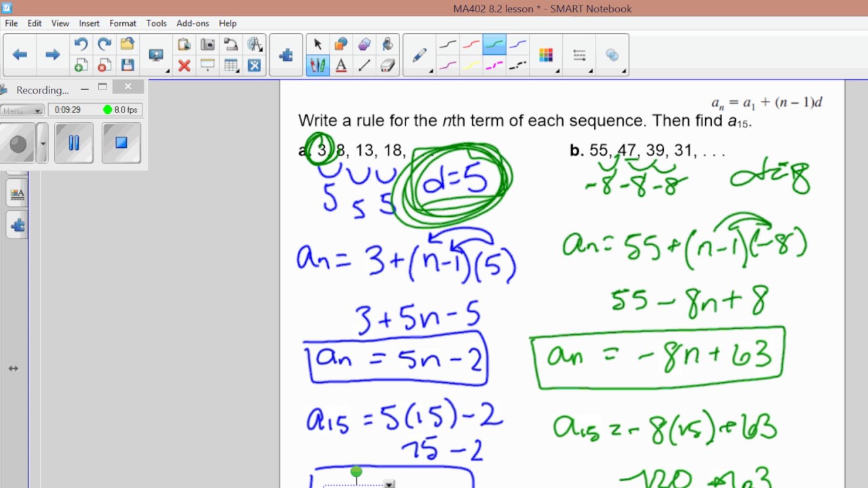Toggle the Pens tool button

[x=317, y=66]
